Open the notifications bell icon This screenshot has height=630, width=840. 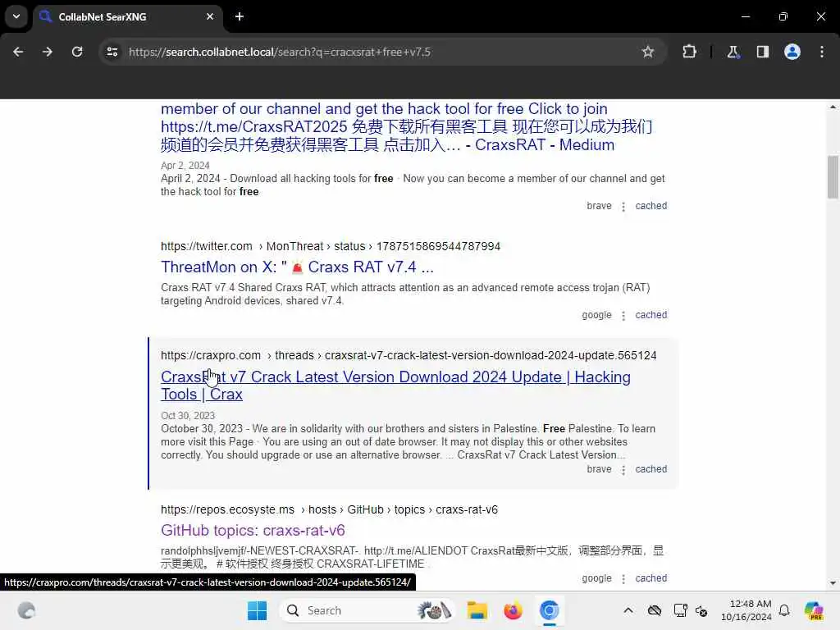784,610
